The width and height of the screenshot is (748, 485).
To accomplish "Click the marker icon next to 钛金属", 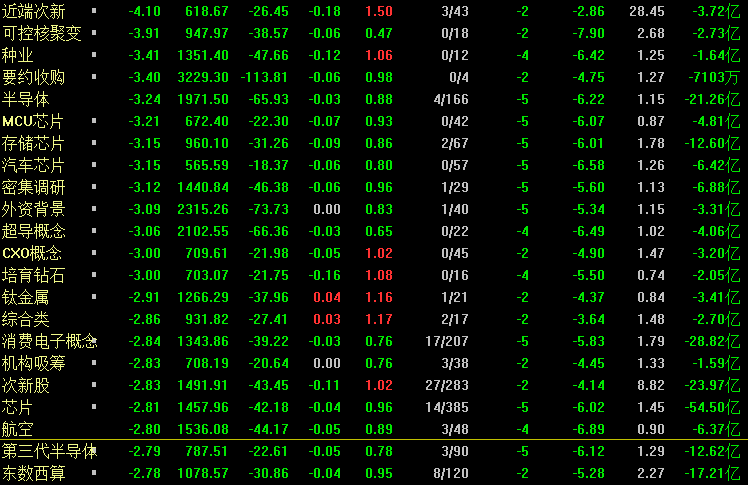I will pyautogui.click(x=94, y=297).
